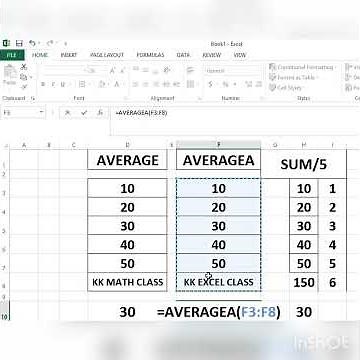360x360 pixels.
Task: Click the AVERAGE heading cell
Action: [128, 160]
